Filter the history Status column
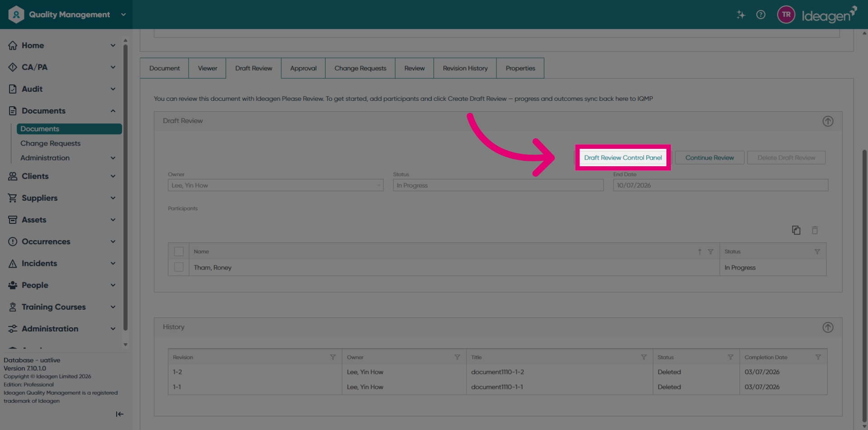Viewport: 868px width, 430px height. pyautogui.click(x=731, y=357)
